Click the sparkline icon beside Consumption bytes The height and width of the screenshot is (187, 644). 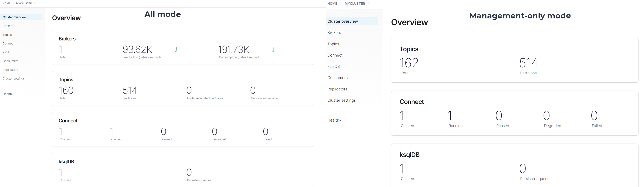(x=273, y=49)
